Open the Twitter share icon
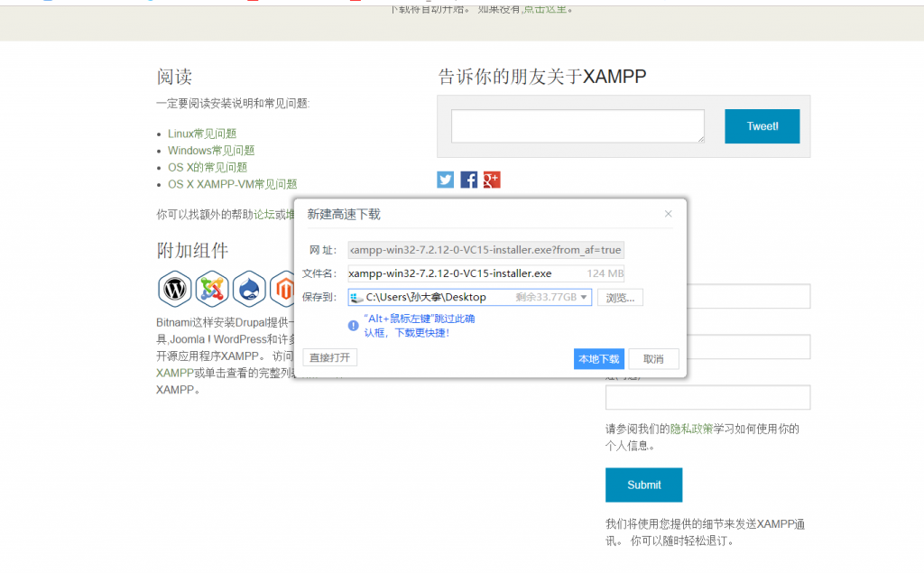The width and height of the screenshot is (924, 573). pyautogui.click(x=446, y=180)
